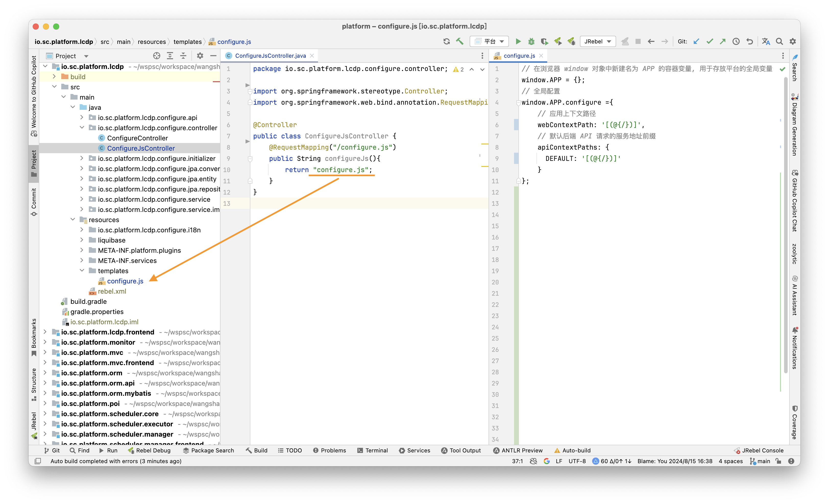Viewport: 829px width, 504px height.
Task: Toggle the Notifications panel on right sidebar
Action: point(794,348)
